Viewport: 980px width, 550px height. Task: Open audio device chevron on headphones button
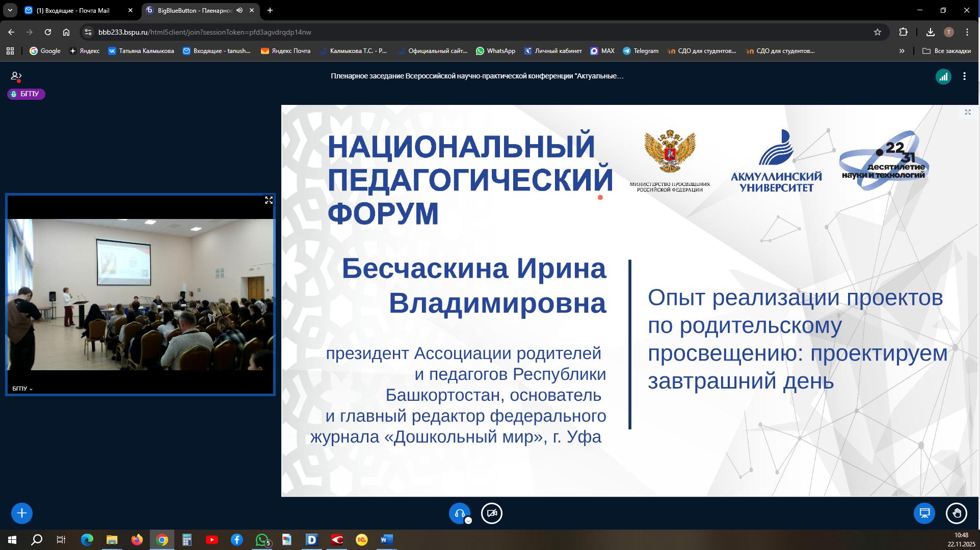(x=468, y=520)
